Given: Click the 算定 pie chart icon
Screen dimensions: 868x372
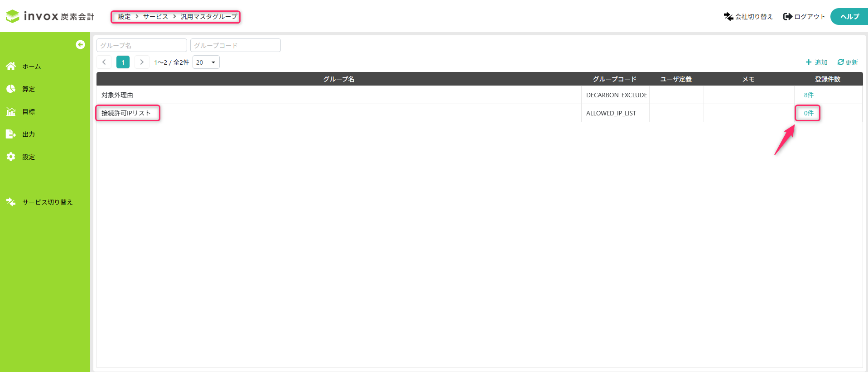Looking at the screenshot, I should pyautogui.click(x=11, y=89).
